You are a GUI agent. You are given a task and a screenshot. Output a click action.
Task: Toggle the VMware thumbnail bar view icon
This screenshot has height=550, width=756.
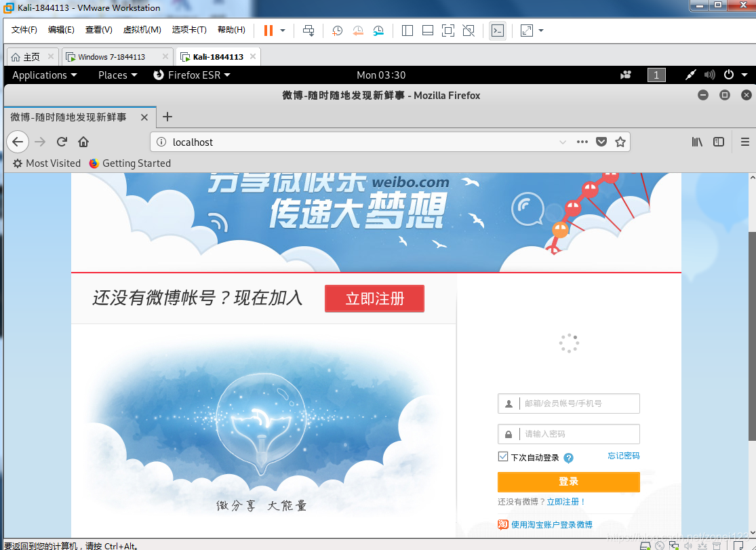pos(428,31)
